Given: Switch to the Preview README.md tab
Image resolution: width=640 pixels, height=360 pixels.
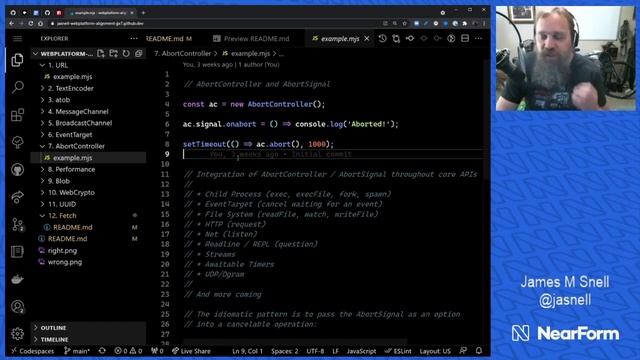Looking at the screenshot, I should point(251,38).
